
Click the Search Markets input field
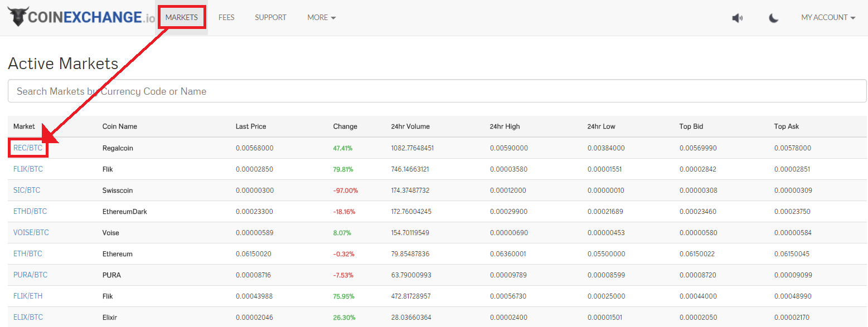point(437,91)
